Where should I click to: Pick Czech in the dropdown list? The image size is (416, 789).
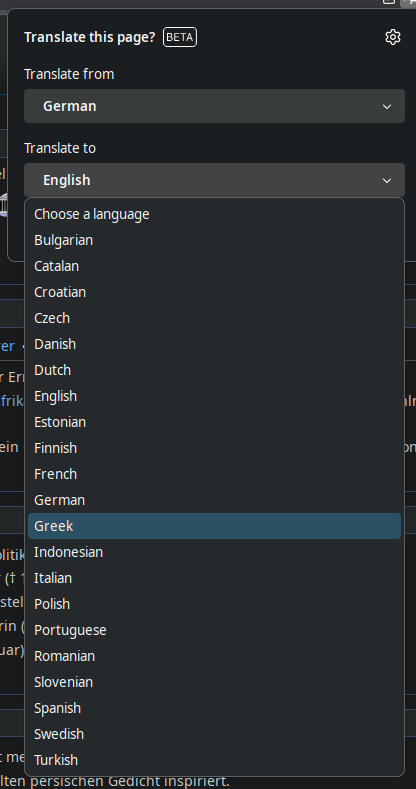click(214, 319)
